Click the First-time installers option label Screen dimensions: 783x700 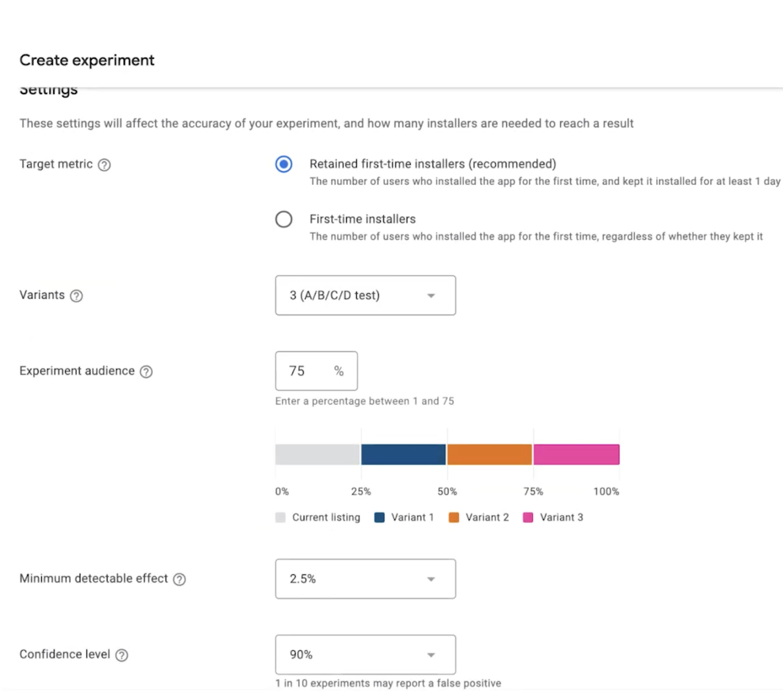362,219
